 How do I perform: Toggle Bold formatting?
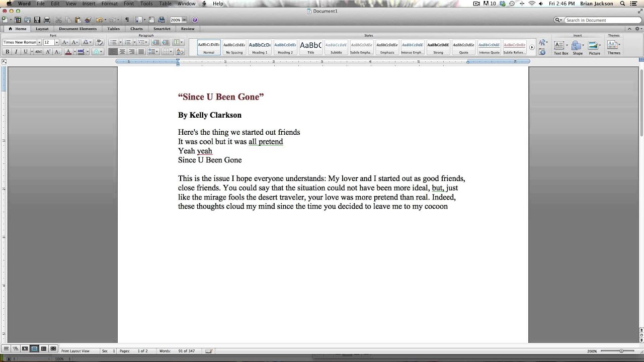coord(8,51)
